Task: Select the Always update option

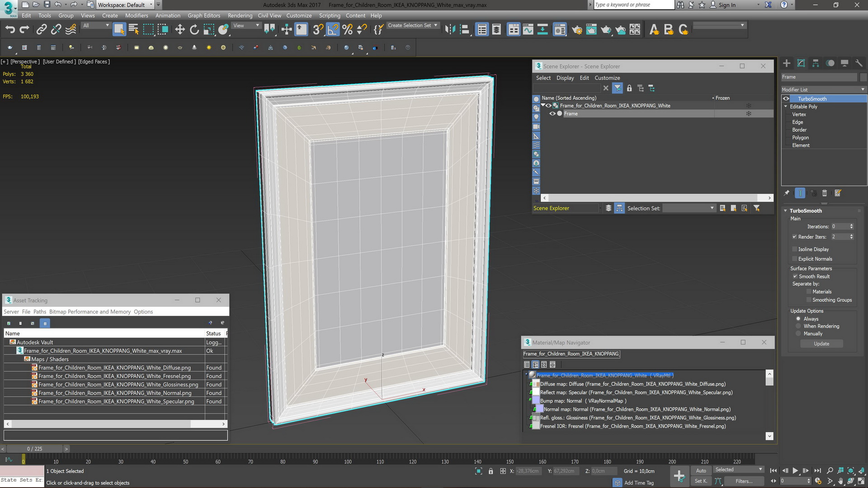Action: (x=798, y=319)
